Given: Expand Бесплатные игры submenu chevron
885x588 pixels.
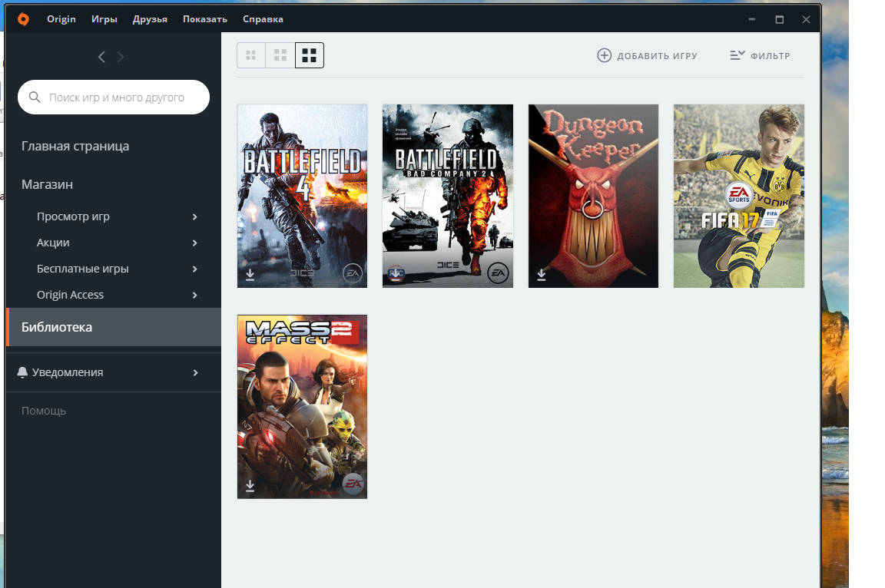Looking at the screenshot, I should pyautogui.click(x=194, y=269).
